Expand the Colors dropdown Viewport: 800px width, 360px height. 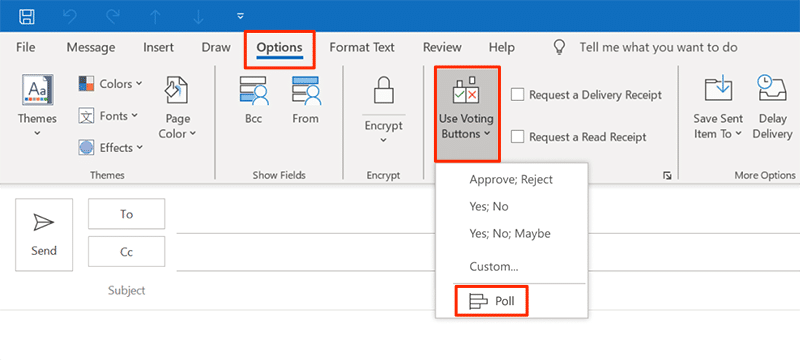click(x=111, y=84)
